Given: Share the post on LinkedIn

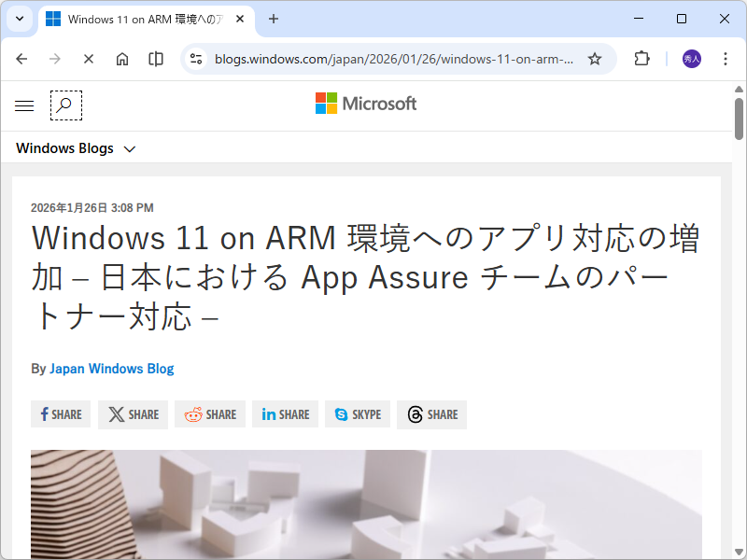Looking at the screenshot, I should pos(285,414).
